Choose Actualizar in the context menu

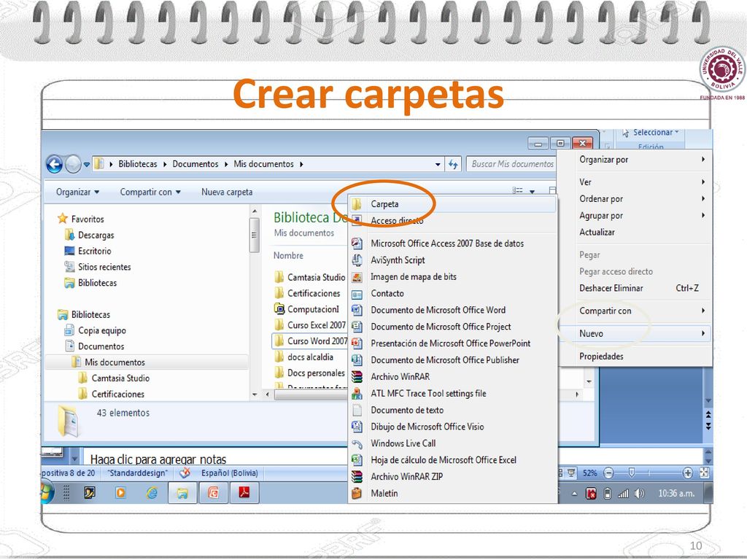pos(635,232)
